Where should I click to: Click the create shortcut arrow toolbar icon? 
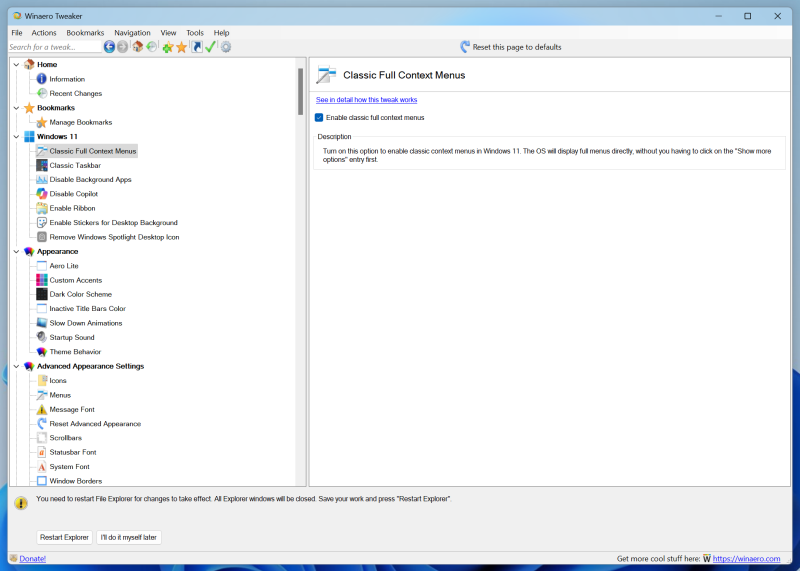pos(197,47)
